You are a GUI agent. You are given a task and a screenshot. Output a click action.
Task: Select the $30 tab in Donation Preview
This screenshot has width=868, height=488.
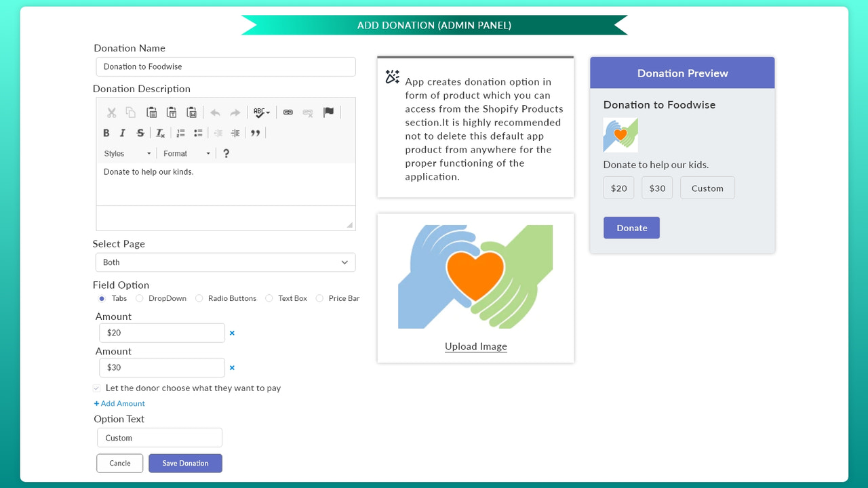tap(656, 188)
